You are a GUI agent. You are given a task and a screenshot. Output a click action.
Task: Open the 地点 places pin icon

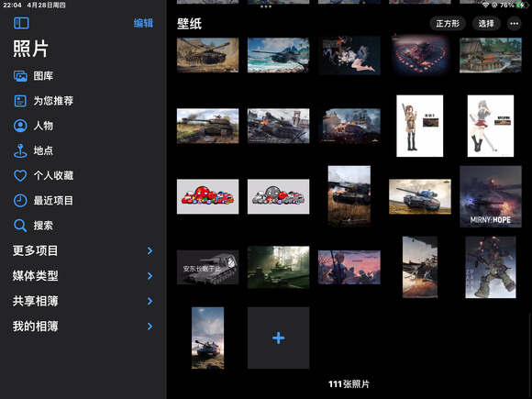pos(20,150)
